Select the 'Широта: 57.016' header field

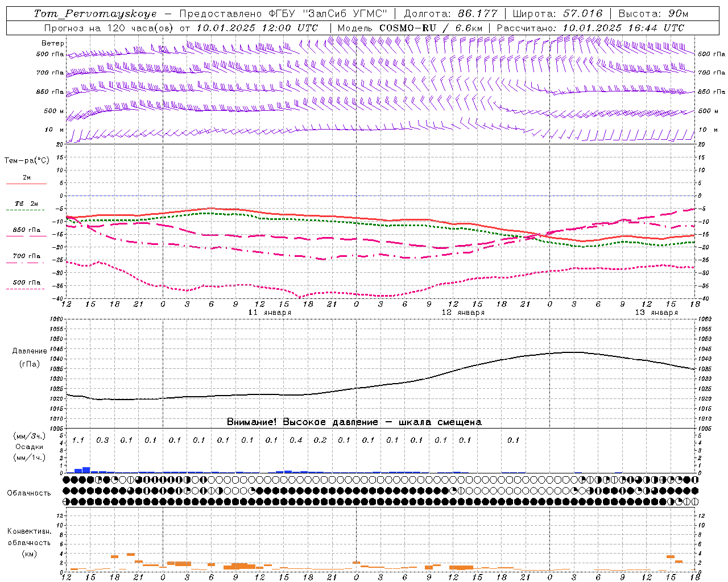pyautogui.click(x=558, y=14)
